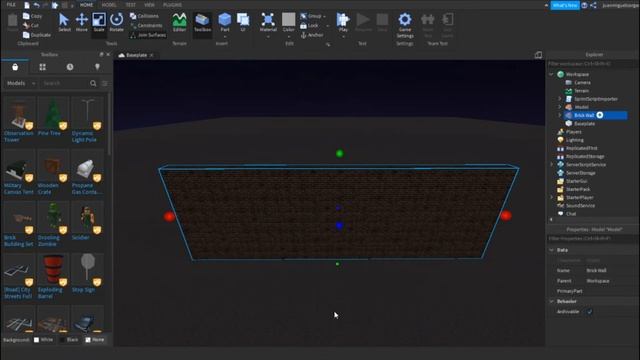Image resolution: width=640 pixels, height=360 pixels.
Task: Click the Group icon
Action: tap(304, 16)
